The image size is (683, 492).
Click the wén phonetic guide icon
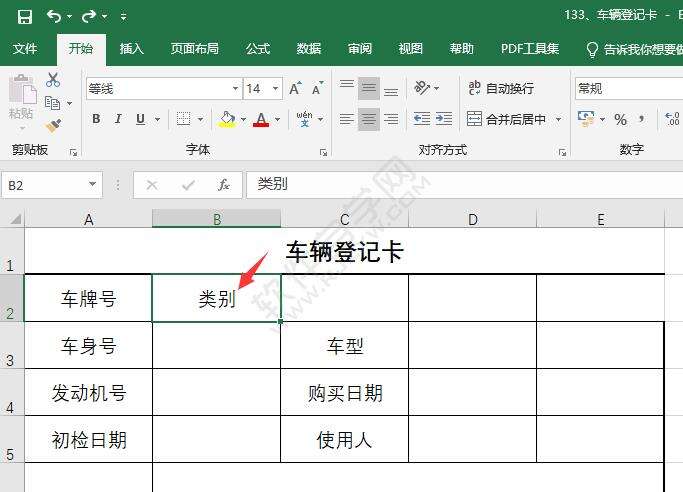pyautogui.click(x=304, y=119)
